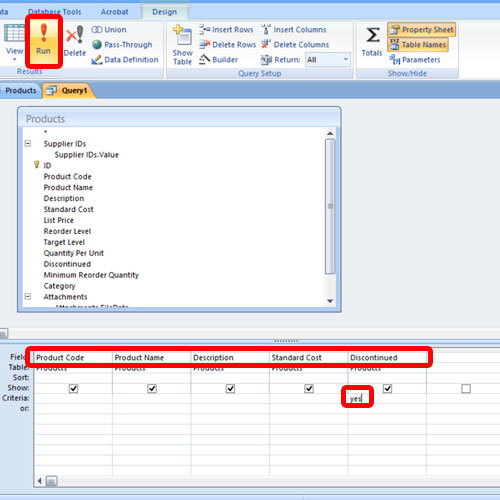Select Discontinued in Products field list
Image resolution: width=500 pixels, height=500 pixels.
tap(67, 264)
